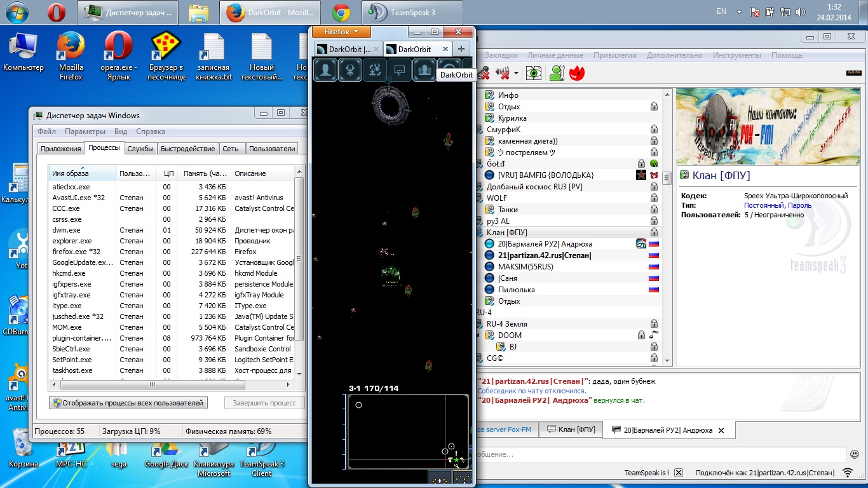Show hidden tray icons arrow
The height and width of the screenshot is (488, 868).
738,11
